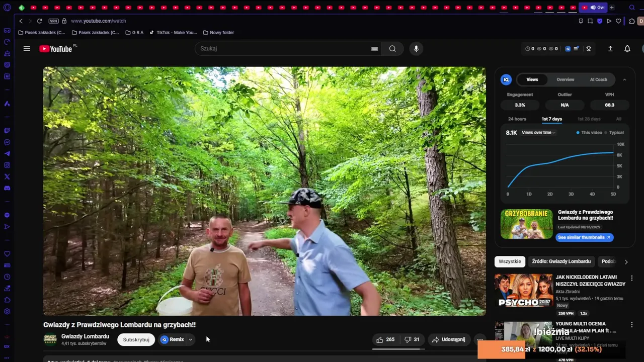Click the Subskrybuj button
The width and height of the screenshot is (644, 362).
tap(136, 339)
